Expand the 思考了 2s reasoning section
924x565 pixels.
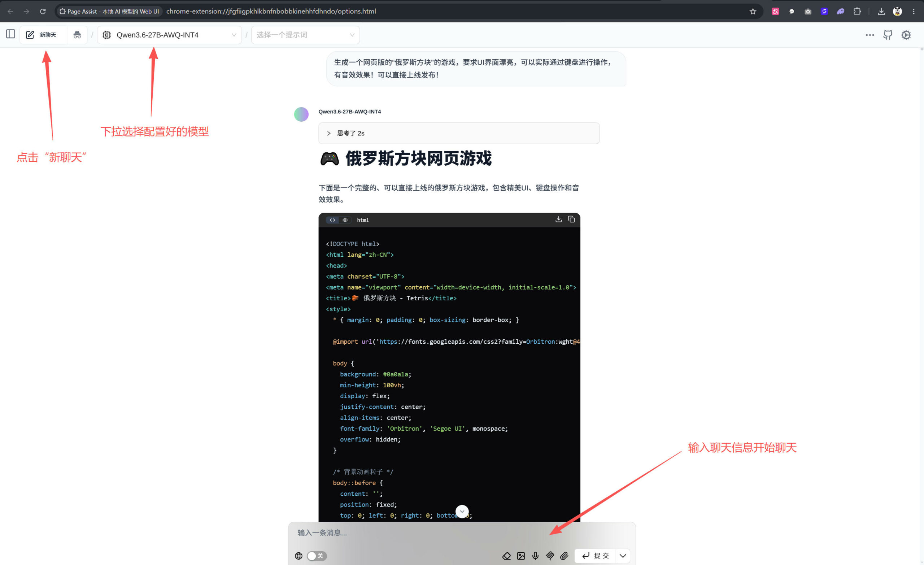459,133
